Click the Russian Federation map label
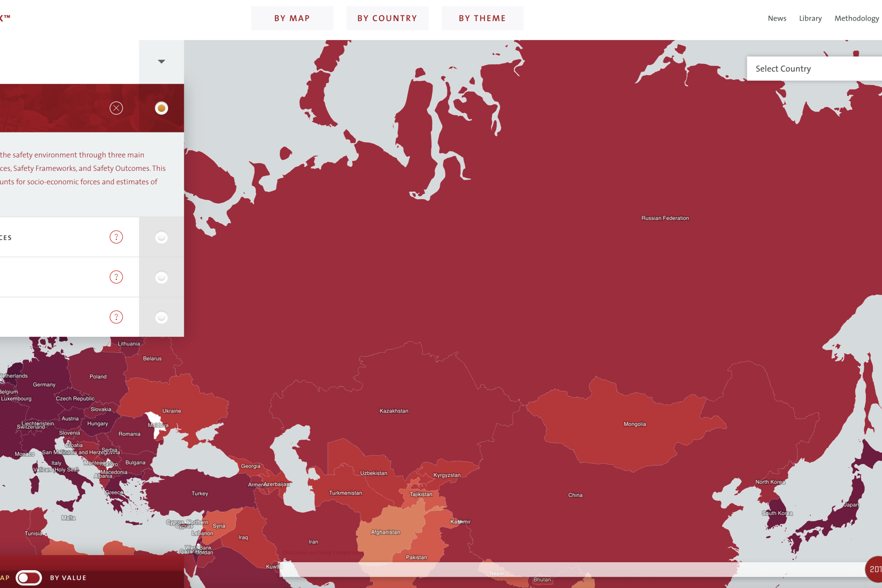This screenshot has width=882, height=588. [x=665, y=218]
